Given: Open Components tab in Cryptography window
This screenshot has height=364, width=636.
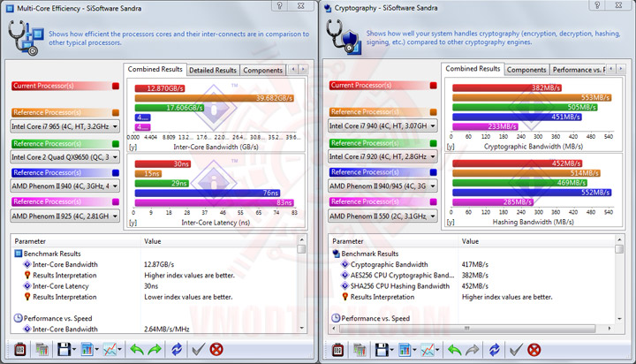Looking at the screenshot, I should click(526, 70).
